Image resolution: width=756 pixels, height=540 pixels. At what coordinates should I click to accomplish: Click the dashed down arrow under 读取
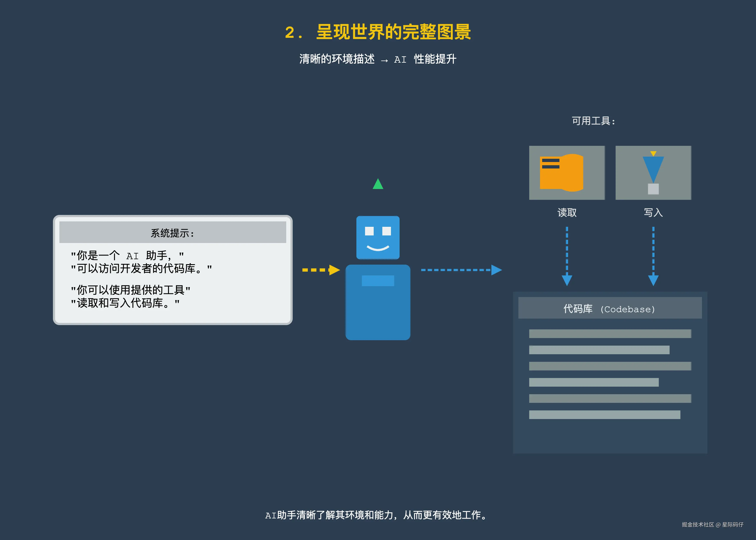(567, 255)
